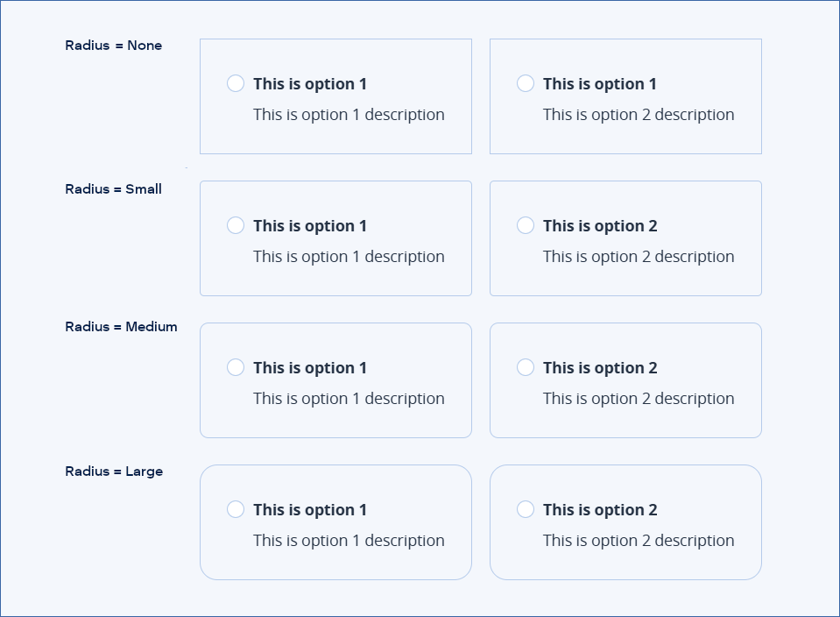Pick option 1 radio in Radius Medium row
The height and width of the screenshot is (617, 840).
coord(236,368)
